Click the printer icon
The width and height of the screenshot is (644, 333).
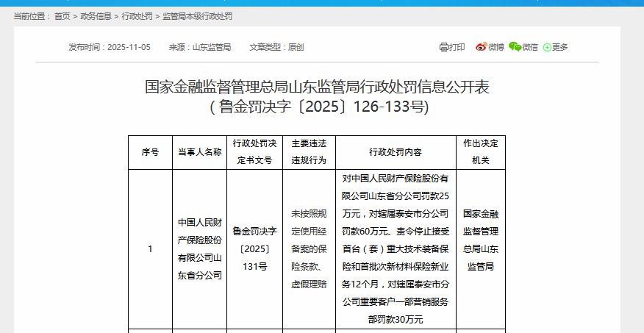(443, 47)
